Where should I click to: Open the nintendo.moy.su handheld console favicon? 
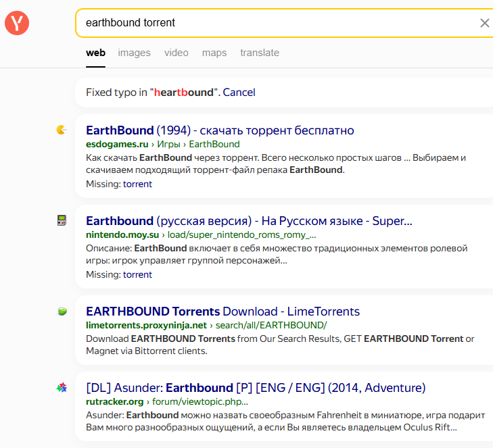tap(62, 220)
